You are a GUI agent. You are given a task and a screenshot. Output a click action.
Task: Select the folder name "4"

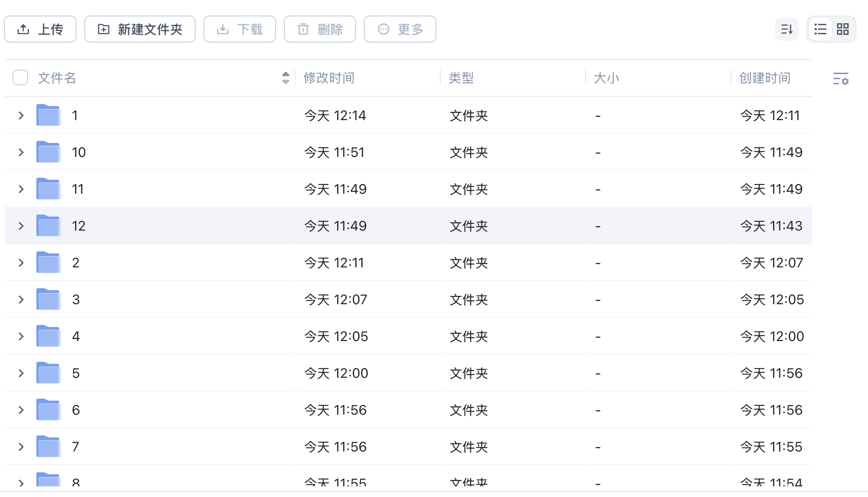[x=76, y=336]
